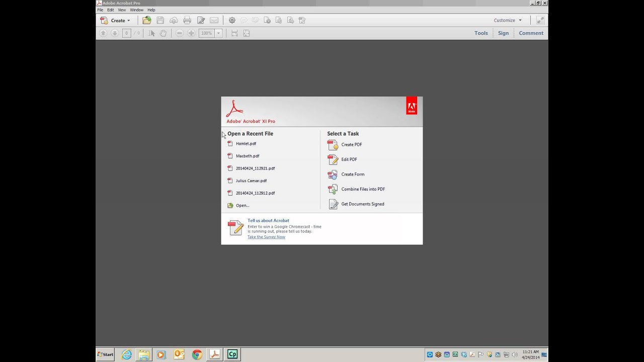The image size is (644, 362).
Task: Click the page number input field
Action: [x=127, y=33]
